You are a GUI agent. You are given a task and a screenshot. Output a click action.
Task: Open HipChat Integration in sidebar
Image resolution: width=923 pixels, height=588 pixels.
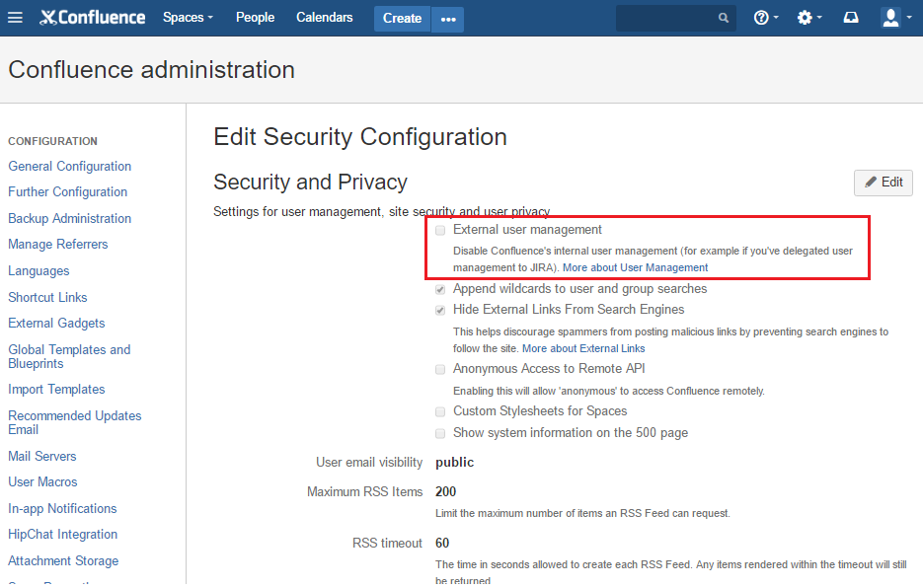click(x=63, y=535)
